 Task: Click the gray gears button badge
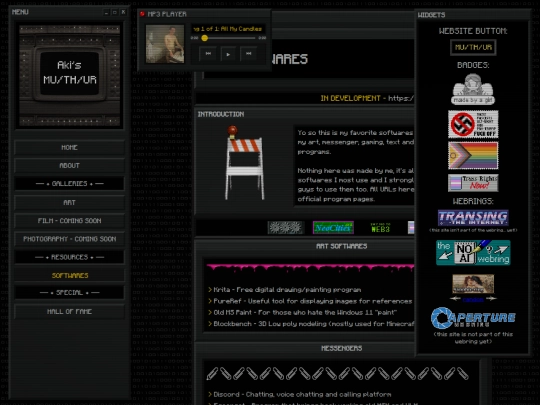pyautogui.click(x=286, y=228)
